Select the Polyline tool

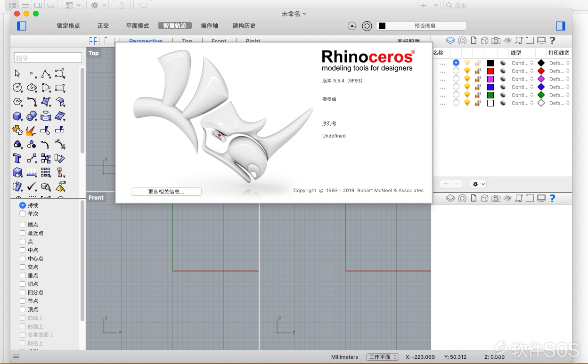[x=46, y=73]
